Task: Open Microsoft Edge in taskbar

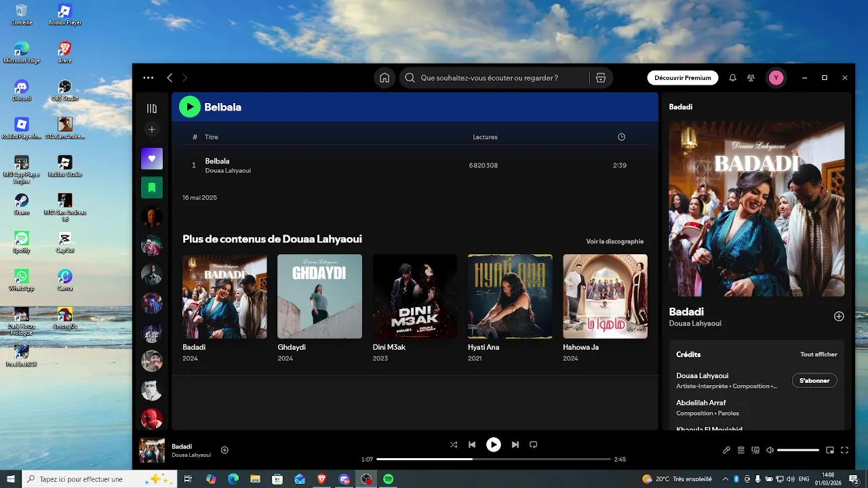Action: pyautogui.click(x=233, y=479)
